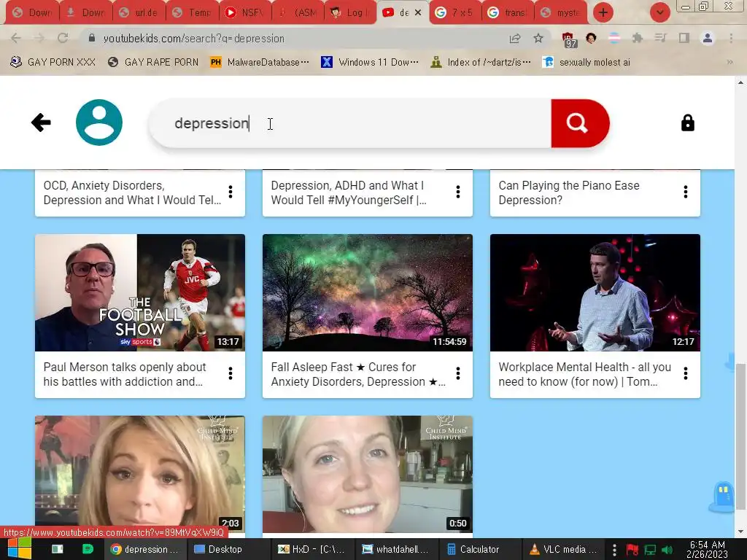Viewport: 747px width, 560px height.
Task: Open Can Playing the Piano Ease Depression title
Action: [x=569, y=192]
